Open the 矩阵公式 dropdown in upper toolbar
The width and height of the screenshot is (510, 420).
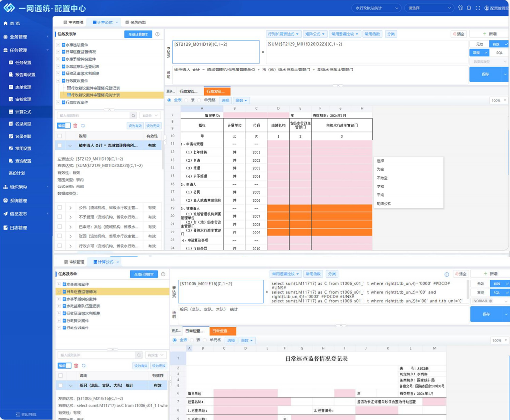click(x=315, y=34)
